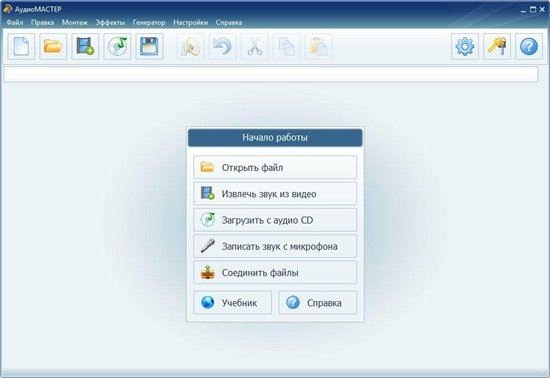Open the Монтаж menu
Viewport: 550px width, 378px height.
pos(75,22)
